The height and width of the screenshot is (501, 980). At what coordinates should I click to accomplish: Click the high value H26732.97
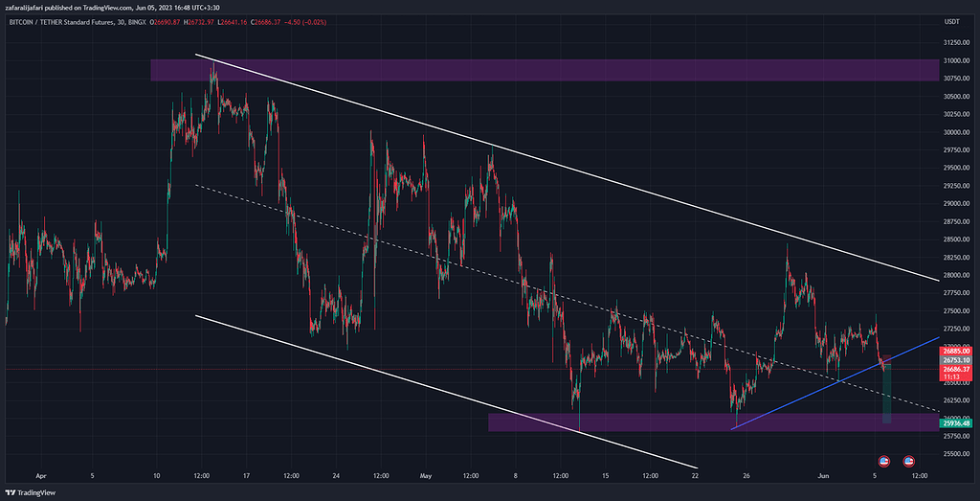click(199, 22)
